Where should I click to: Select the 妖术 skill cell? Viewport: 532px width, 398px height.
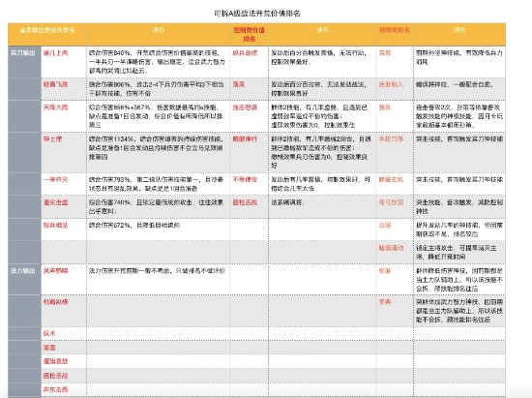pos(64,333)
